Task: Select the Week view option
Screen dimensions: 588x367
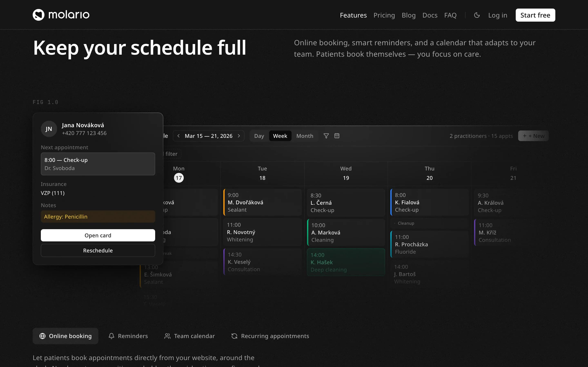Action: [x=280, y=136]
